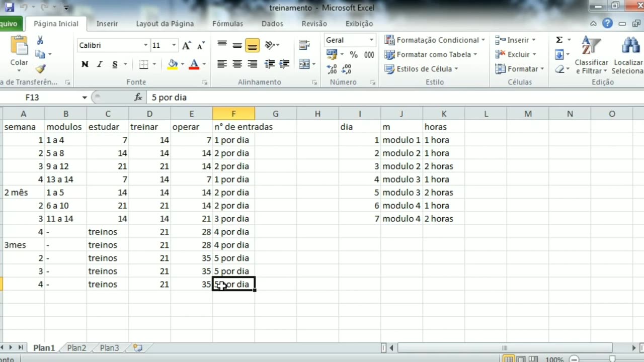Toggle middle vertical alignment
644x362 pixels.
point(237,45)
